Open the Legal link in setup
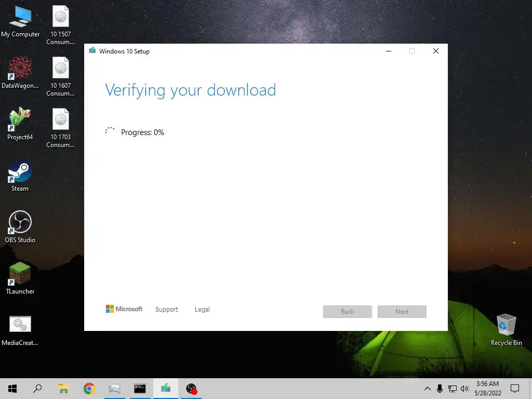The width and height of the screenshot is (532, 399). click(202, 310)
